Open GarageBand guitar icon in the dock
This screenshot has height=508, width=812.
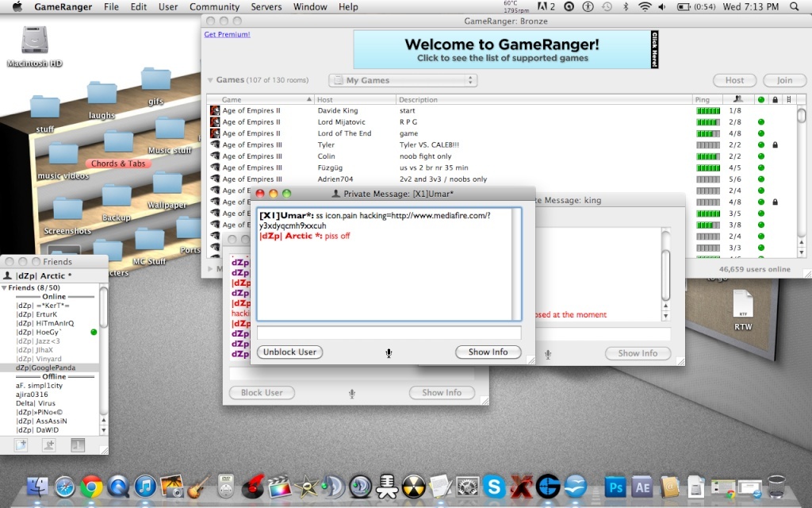tap(199, 487)
